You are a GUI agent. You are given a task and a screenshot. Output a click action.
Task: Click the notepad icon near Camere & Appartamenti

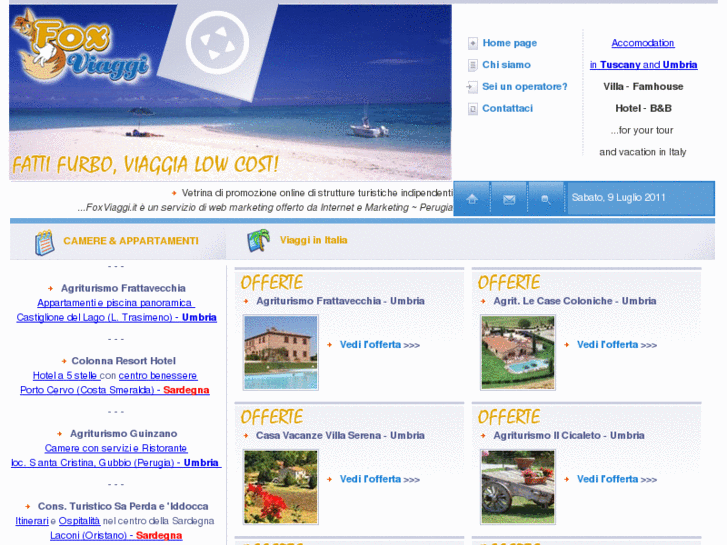click(45, 242)
